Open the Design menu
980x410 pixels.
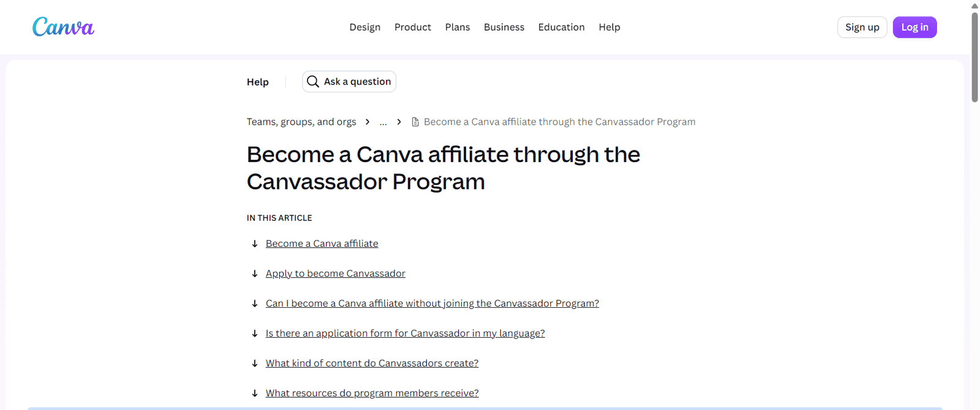click(x=365, y=27)
